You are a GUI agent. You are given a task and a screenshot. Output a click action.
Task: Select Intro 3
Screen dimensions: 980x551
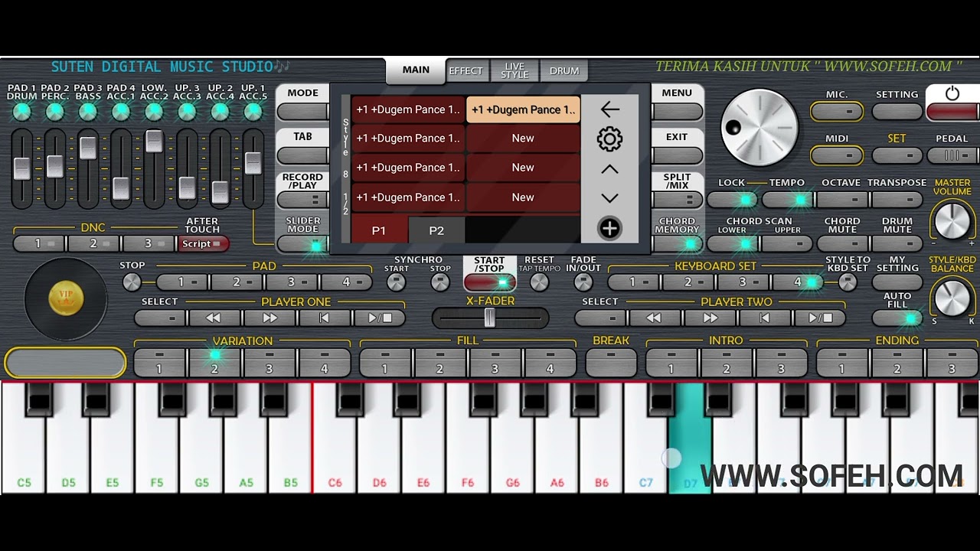tap(781, 363)
